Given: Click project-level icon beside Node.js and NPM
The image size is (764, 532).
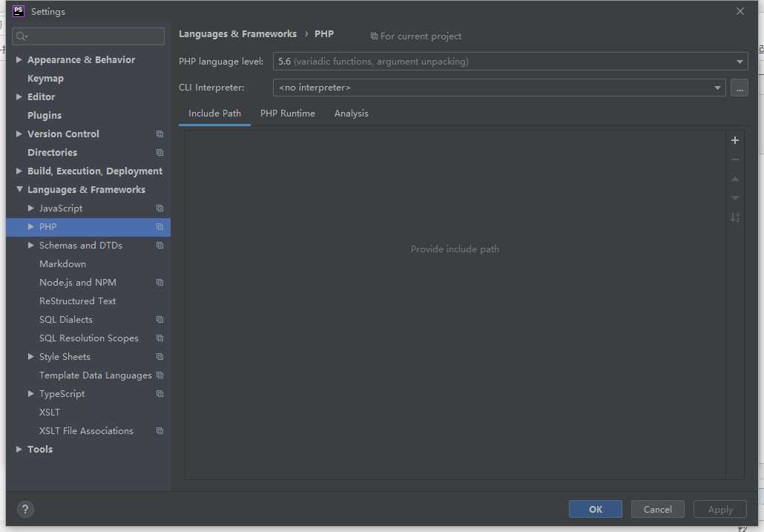Looking at the screenshot, I should pos(159,283).
